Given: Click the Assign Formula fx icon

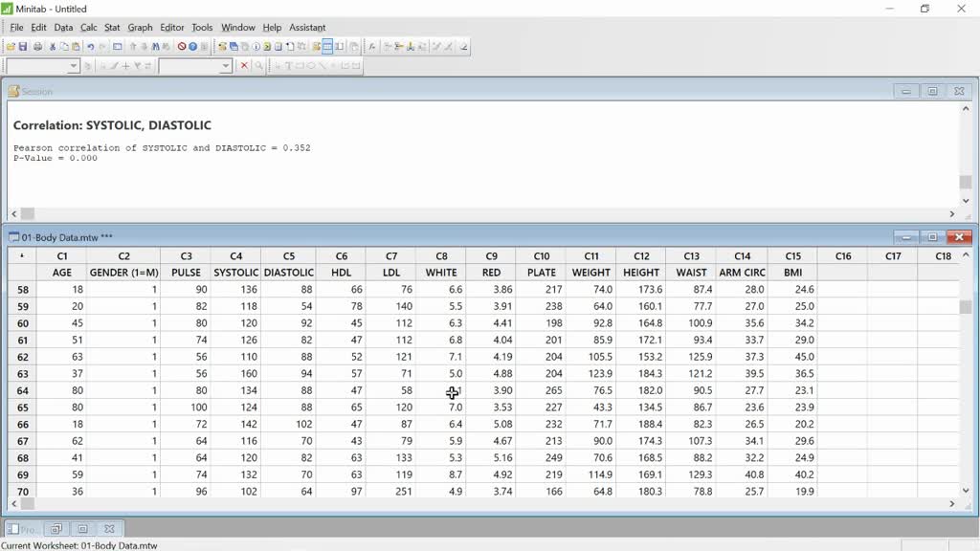Looking at the screenshot, I should click(x=372, y=47).
